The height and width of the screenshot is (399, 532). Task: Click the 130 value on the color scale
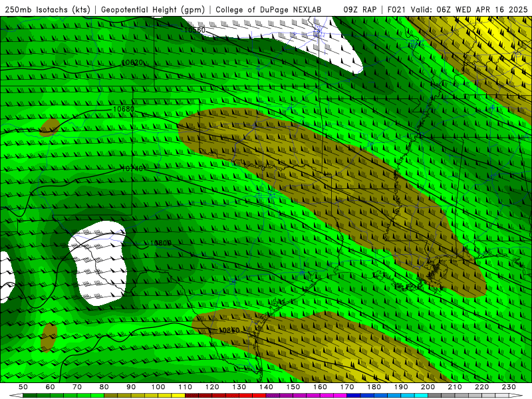coord(239,387)
